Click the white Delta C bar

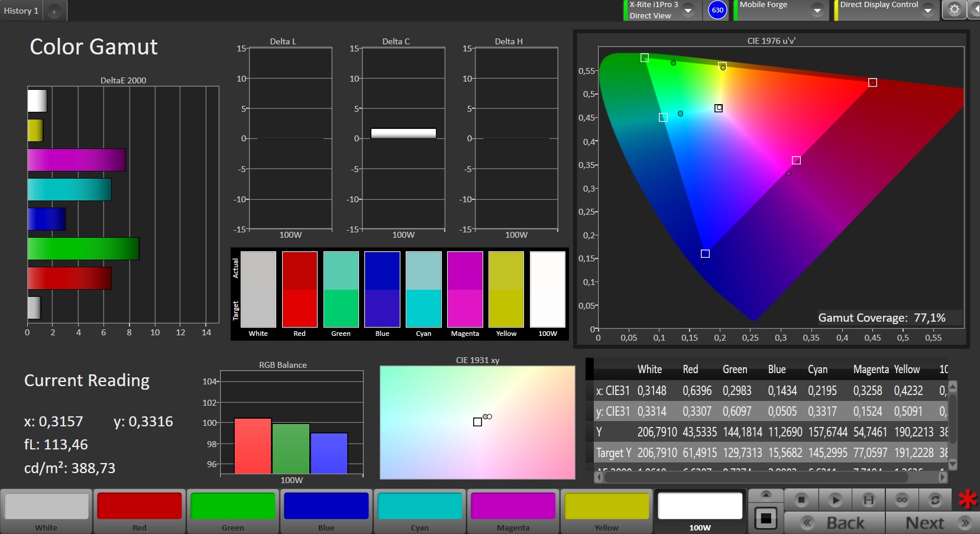coord(403,133)
